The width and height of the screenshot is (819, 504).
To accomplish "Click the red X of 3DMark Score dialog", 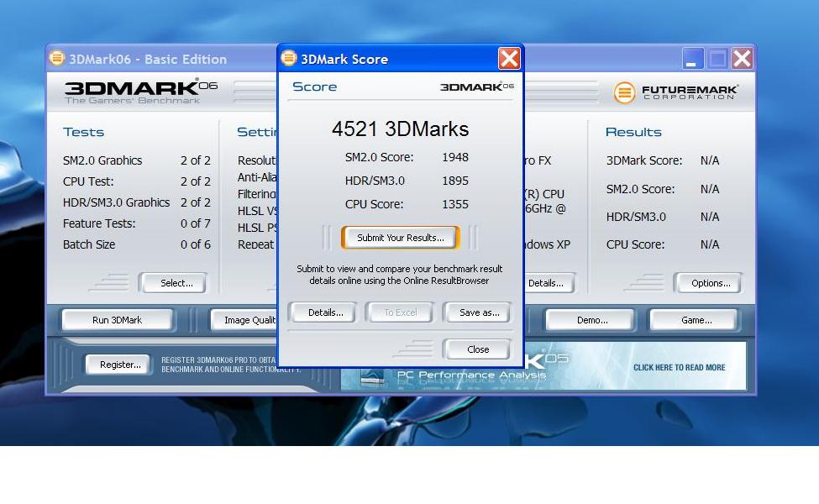I will click(509, 59).
